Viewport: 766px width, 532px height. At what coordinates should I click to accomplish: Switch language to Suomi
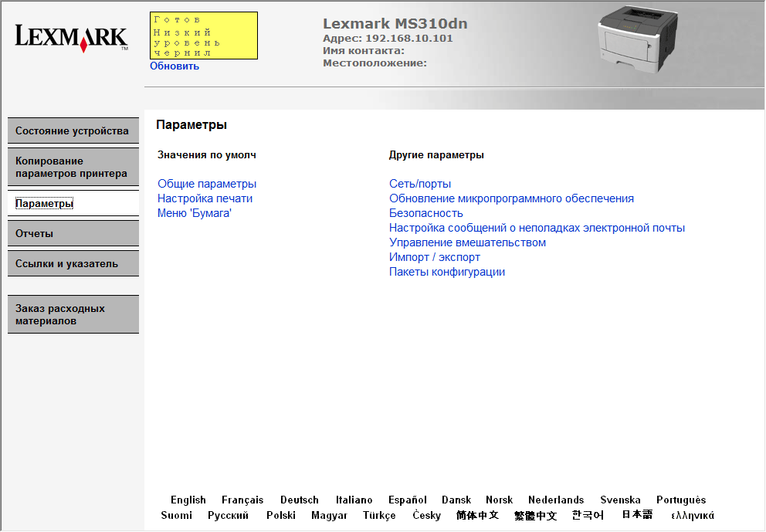tap(176, 515)
